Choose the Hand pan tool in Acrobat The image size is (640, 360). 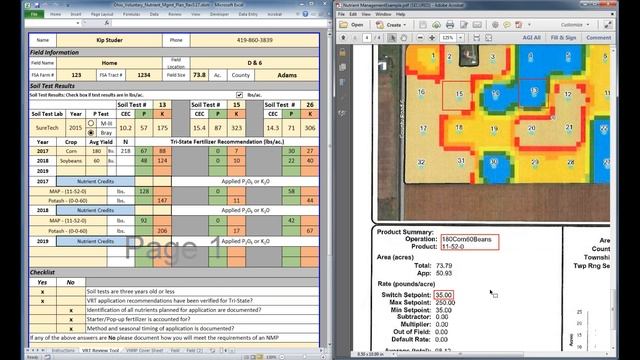tap(403, 38)
